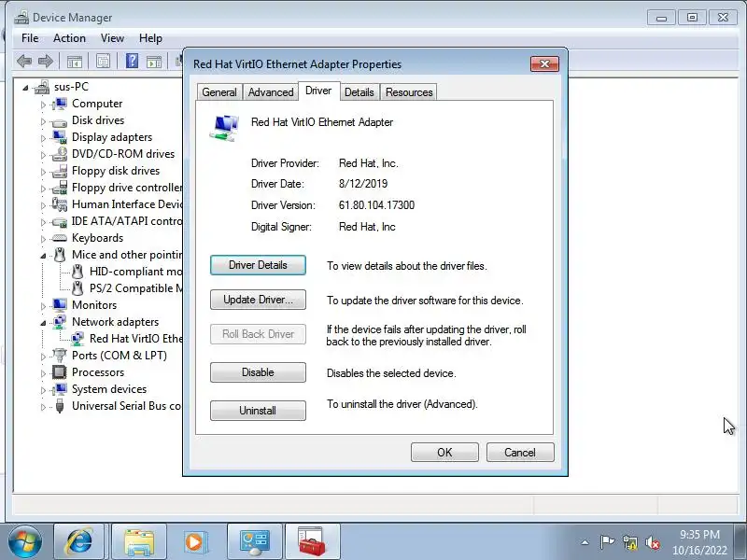Screen dimensions: 747x560
Task: Click the Uninstall driver button
Action: point(258,411)
